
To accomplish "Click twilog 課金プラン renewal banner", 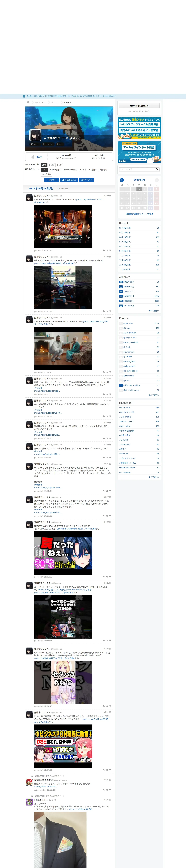I will click(x=139, y=128).
